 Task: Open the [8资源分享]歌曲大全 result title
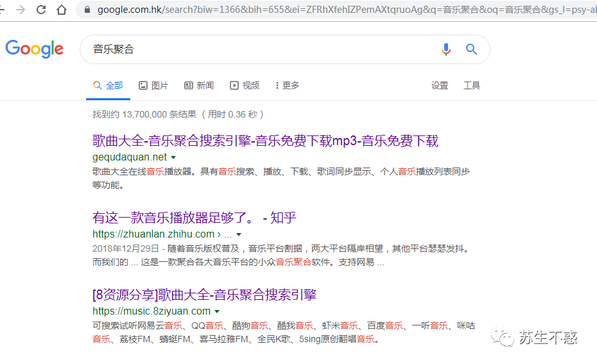[205, 295]
